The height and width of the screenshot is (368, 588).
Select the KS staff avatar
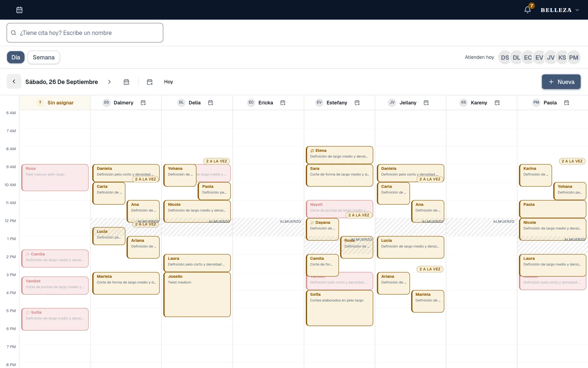562,58
